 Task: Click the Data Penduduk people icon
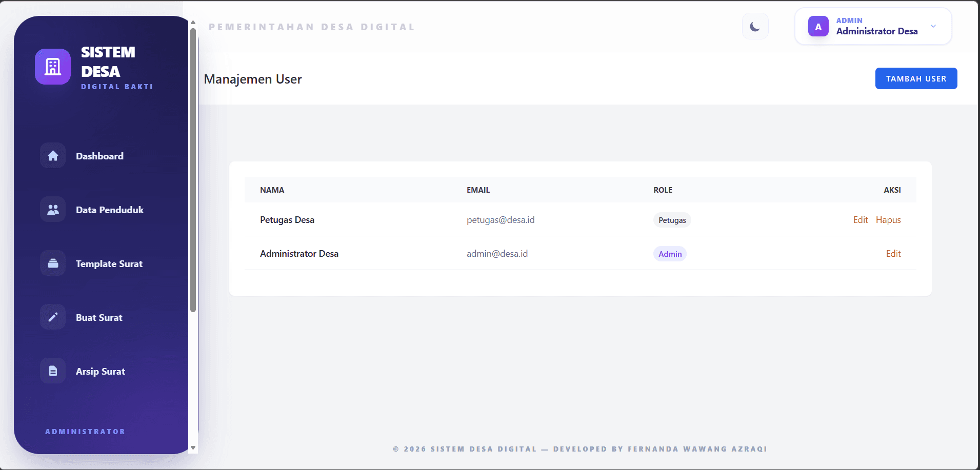pos(53,210)
